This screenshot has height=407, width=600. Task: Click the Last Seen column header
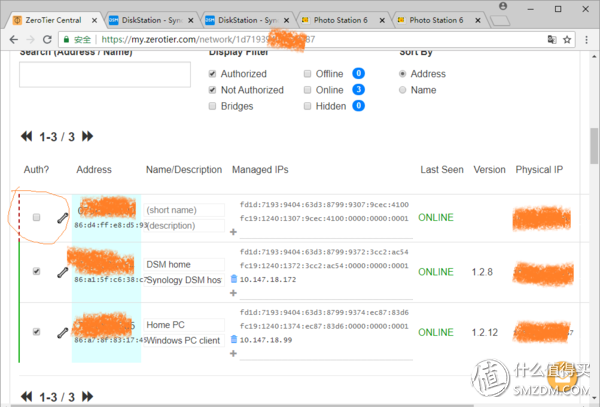click(x=442, y=169)
